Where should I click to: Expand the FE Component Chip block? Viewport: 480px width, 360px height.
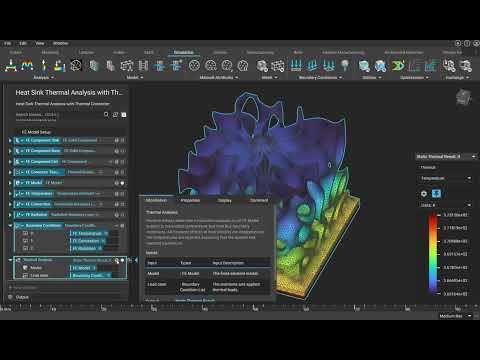pyautogui.click(x=10, y=162)
